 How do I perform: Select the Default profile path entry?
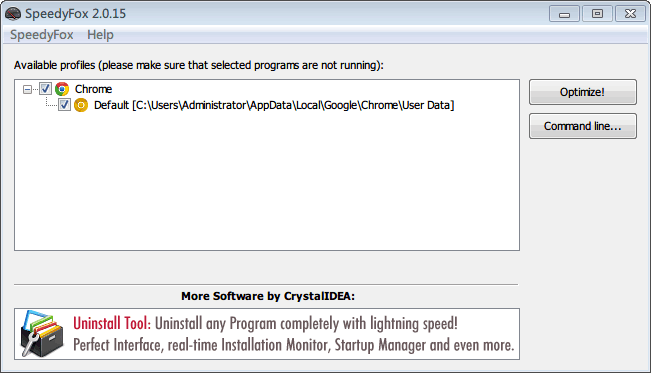coord(274,105)
